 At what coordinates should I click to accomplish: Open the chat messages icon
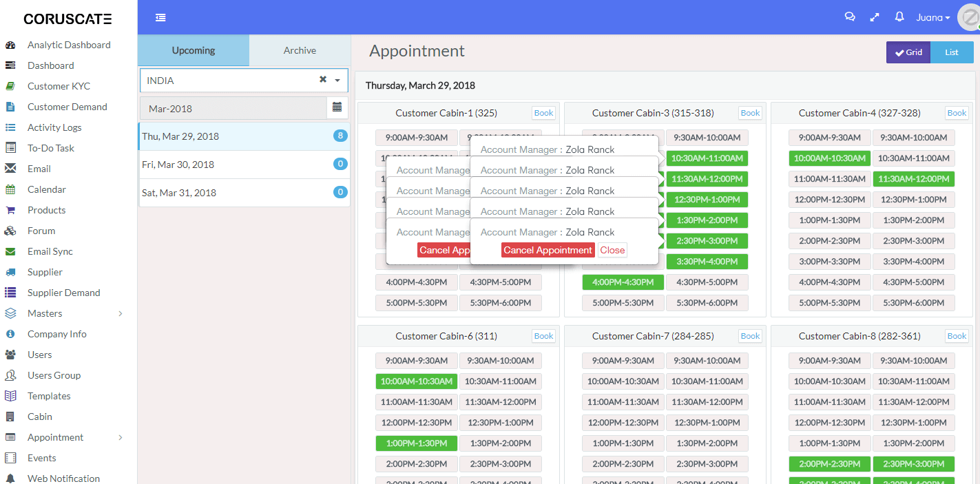[850, 17]
